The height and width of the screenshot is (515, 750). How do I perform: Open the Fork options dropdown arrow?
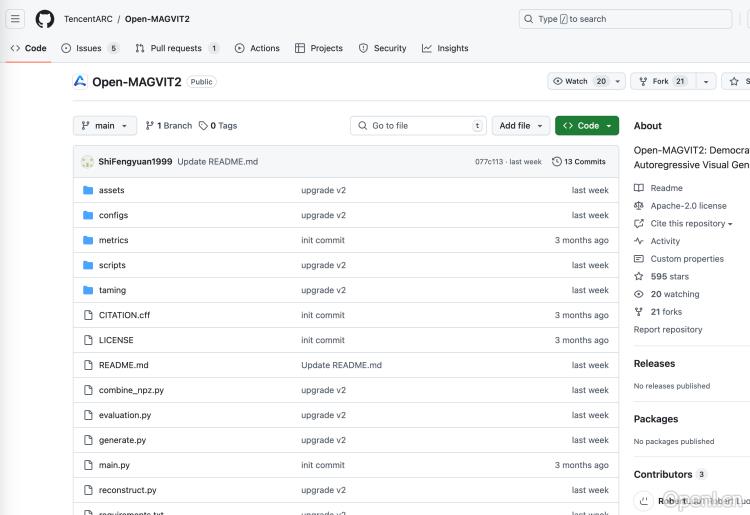(x=707, y=81)
